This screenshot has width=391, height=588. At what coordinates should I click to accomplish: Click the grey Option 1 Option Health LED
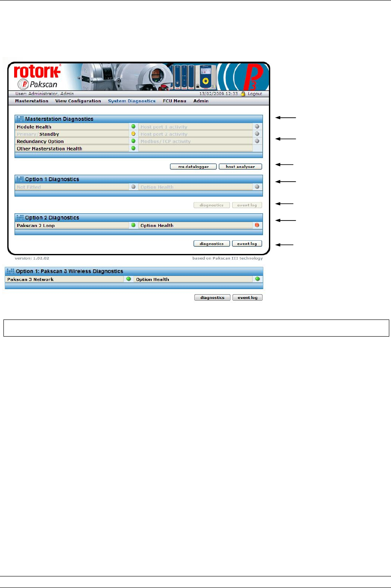(x=257, y=187)
